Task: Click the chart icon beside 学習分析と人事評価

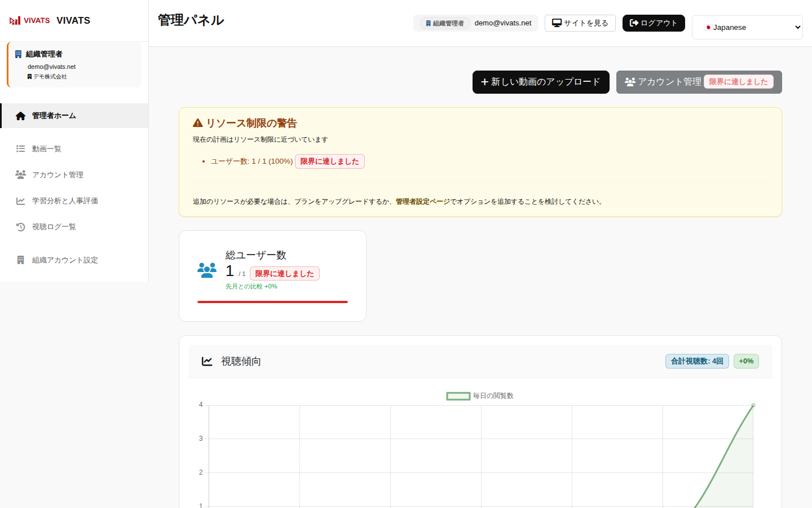Action: (21, 201)
